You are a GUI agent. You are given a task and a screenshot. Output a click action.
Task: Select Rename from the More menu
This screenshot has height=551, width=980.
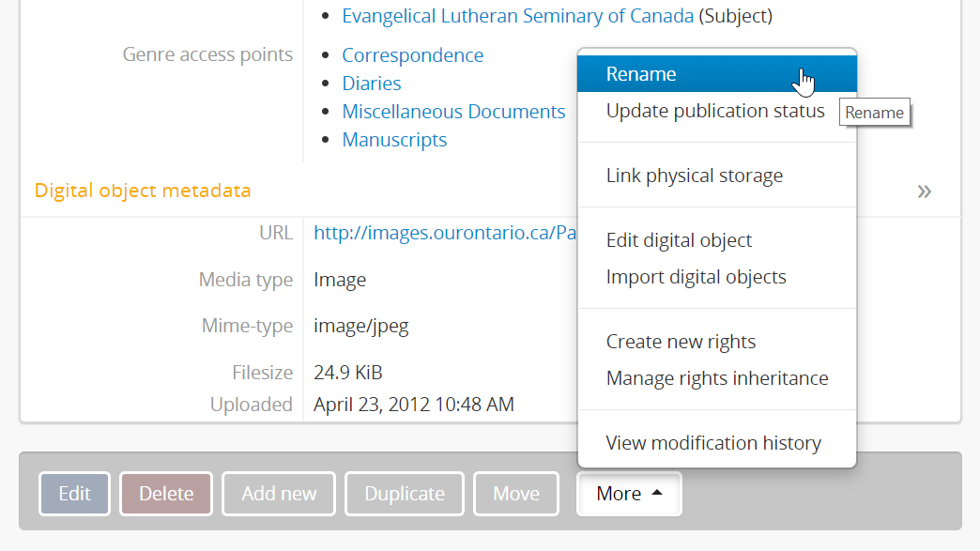(641, 74)
